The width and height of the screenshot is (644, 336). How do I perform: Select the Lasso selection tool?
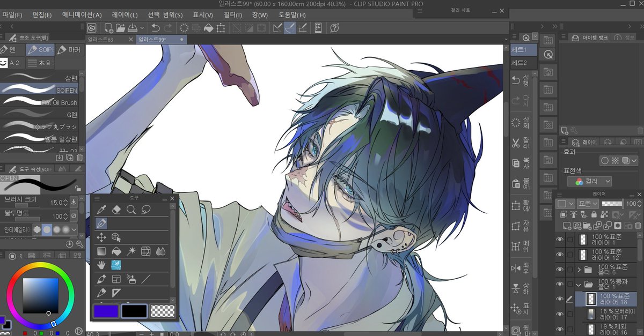tap(145, 210)
